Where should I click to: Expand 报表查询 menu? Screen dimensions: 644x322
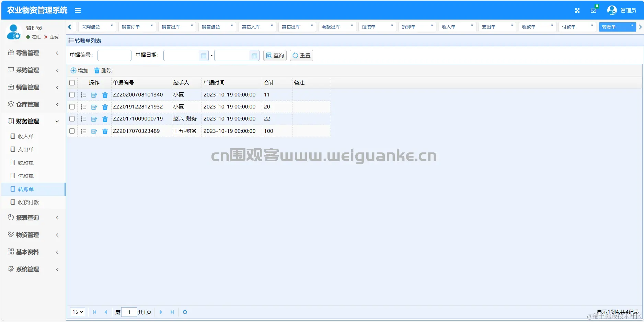(x=33, y=218)
